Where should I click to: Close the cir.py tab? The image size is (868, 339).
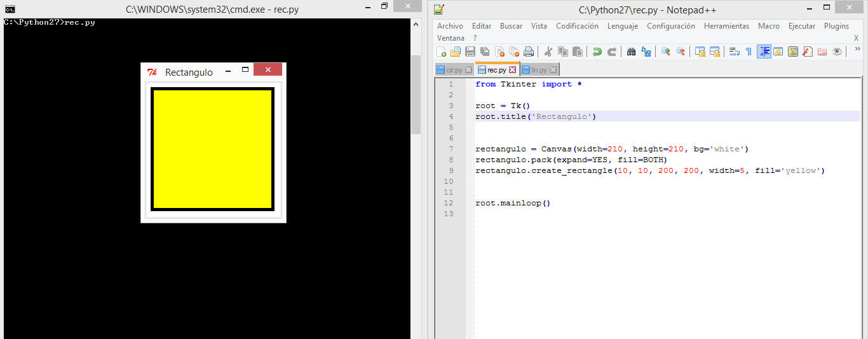[469, 70]
